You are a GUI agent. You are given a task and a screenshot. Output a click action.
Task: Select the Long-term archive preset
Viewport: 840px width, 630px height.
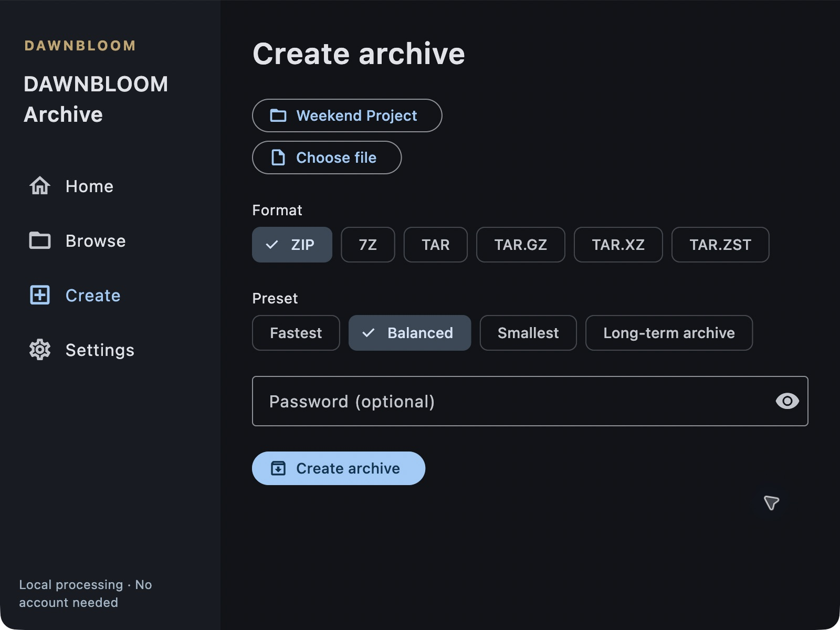[x=669, y=333]
